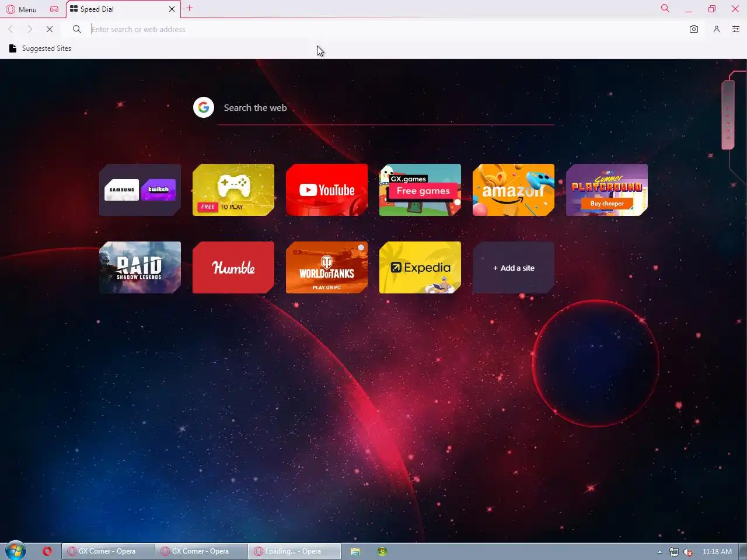Viewport: 747px width, 560px height.
Task: Click the Add a site button
Action: coord(514,267)
